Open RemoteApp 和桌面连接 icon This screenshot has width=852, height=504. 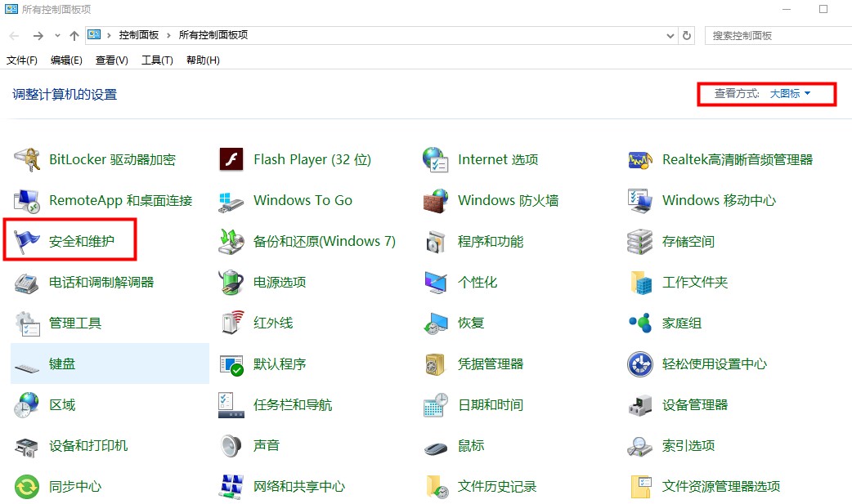coord(27,201)
